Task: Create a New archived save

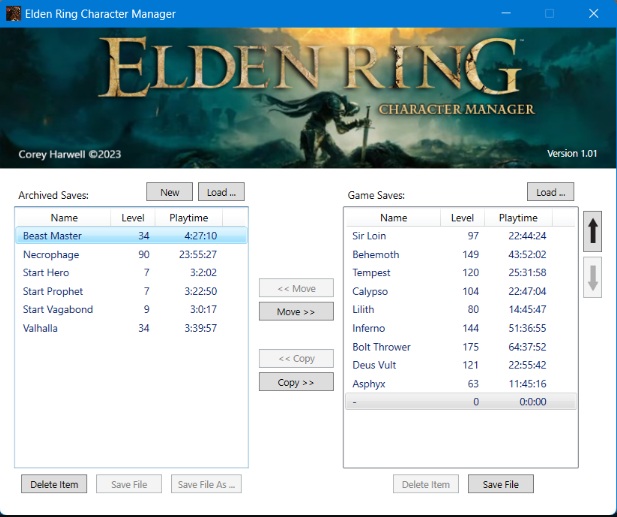Action: coord(170,192)
